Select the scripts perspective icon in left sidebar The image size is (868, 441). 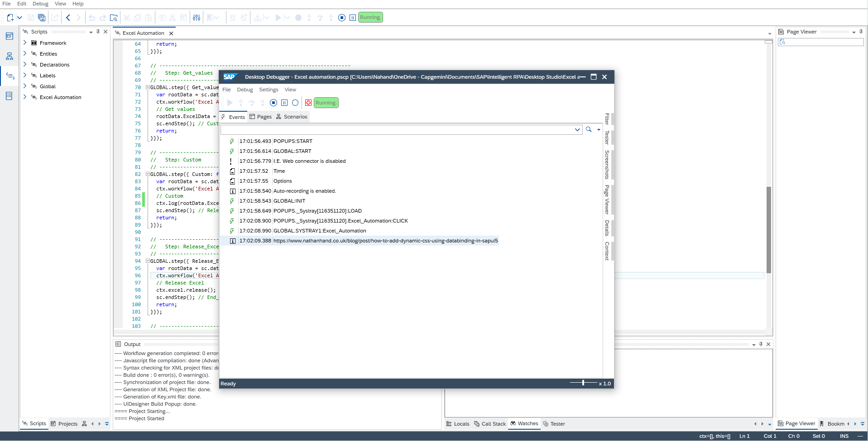(x=10, y=76)
